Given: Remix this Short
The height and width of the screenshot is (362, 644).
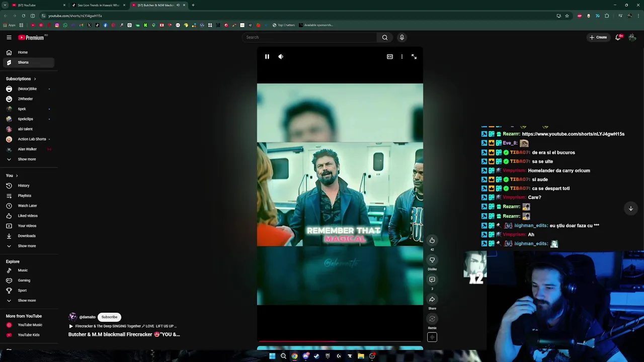Looking at the screenshot, I should pyautogui.click(x=432, y=319).
